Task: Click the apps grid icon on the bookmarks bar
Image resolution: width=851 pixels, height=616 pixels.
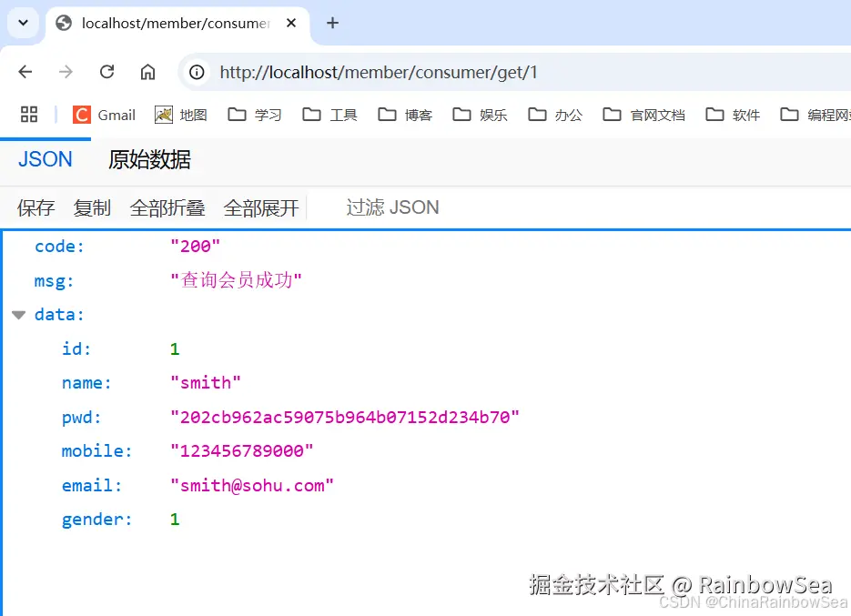Action: pyautogui.click(x=29, y=115)
